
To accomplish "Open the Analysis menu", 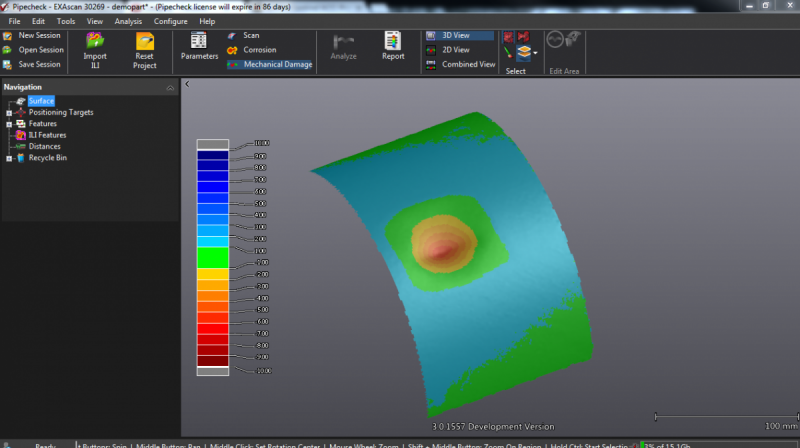I will click(128, 21).
